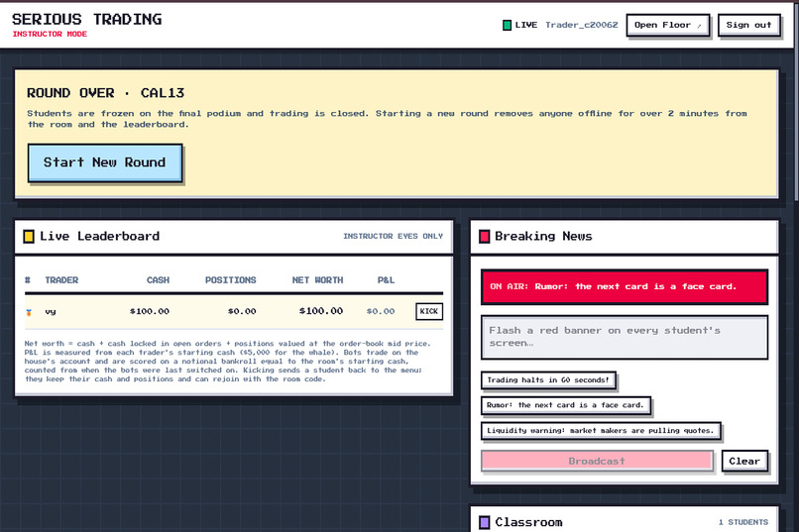
Task: Clear the current news banner
Action: click(744, 461)
